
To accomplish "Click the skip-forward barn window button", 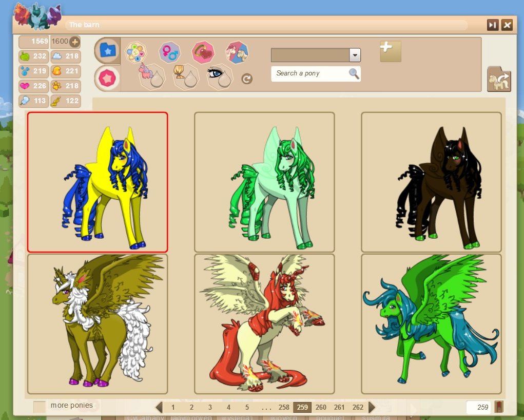I will pyautogui.click(x=493, y=25).
